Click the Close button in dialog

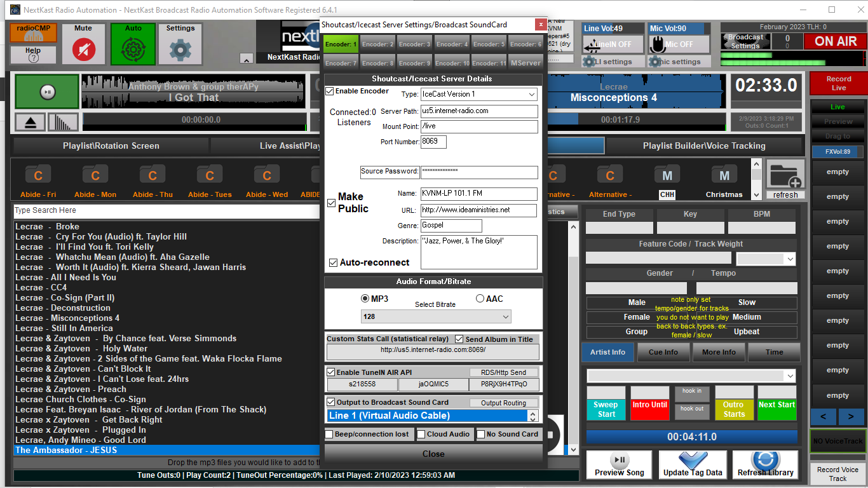pos(433,454)
